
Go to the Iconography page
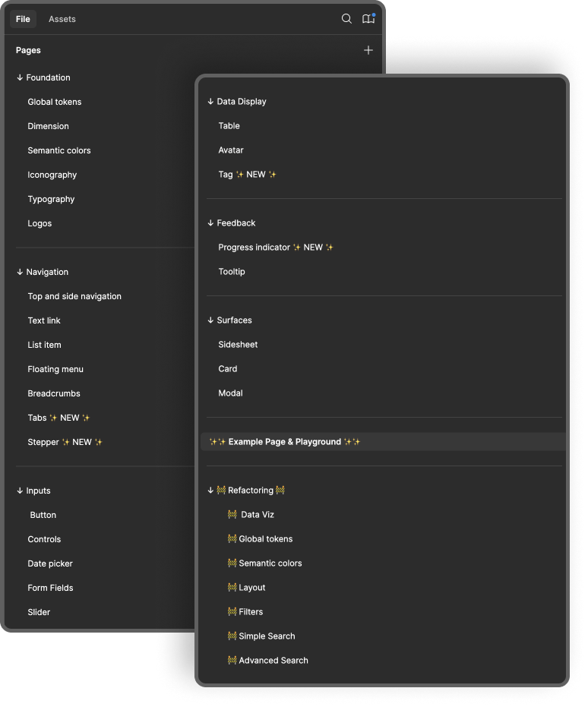(x=52, y=175)
